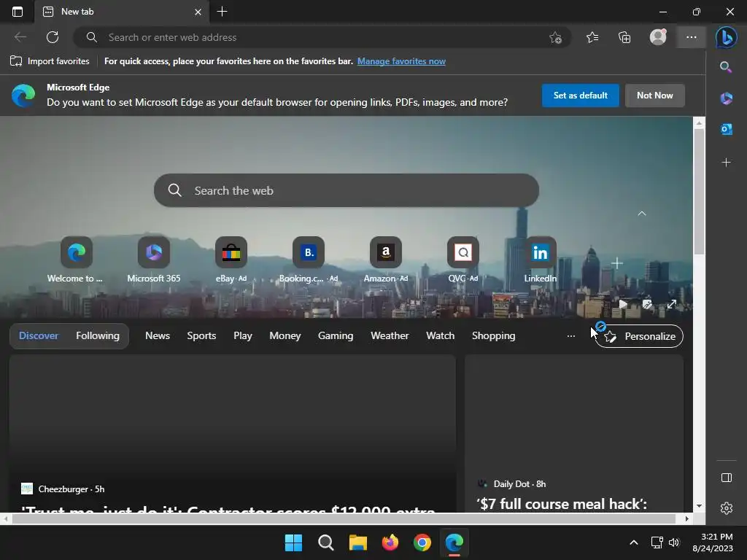The image size is (747, 560).
Task: Open sidebar Search icon
Action: (726, 67)
